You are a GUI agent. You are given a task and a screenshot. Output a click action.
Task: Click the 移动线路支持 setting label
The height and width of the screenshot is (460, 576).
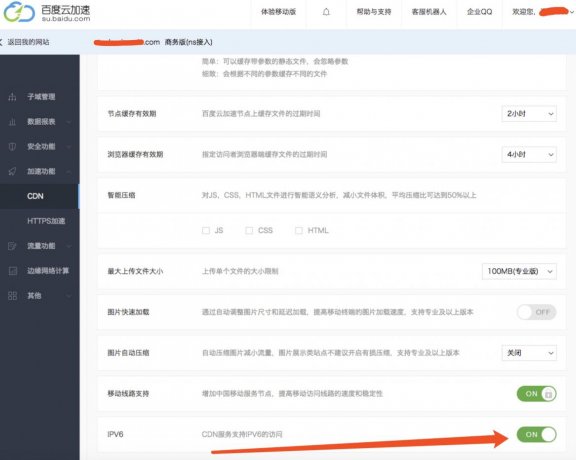click(x=128, y=394)
